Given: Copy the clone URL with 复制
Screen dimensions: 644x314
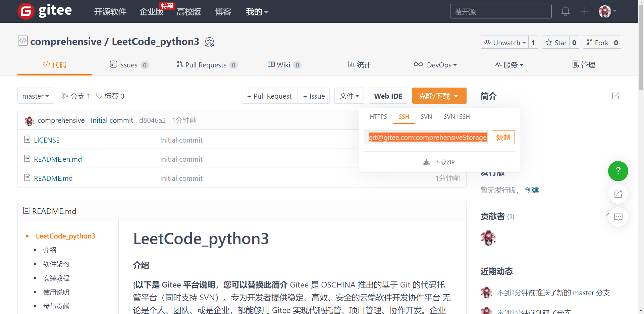Looking at the screenshot, I should (503, 137).
